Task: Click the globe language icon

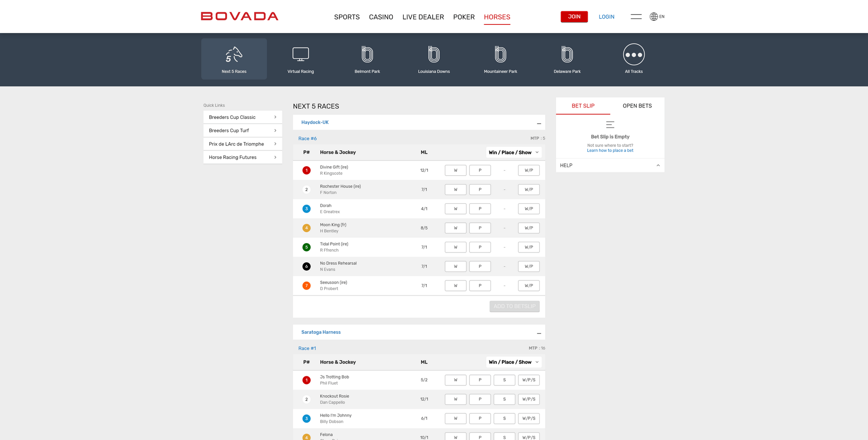Action: (x=654, y=17)
